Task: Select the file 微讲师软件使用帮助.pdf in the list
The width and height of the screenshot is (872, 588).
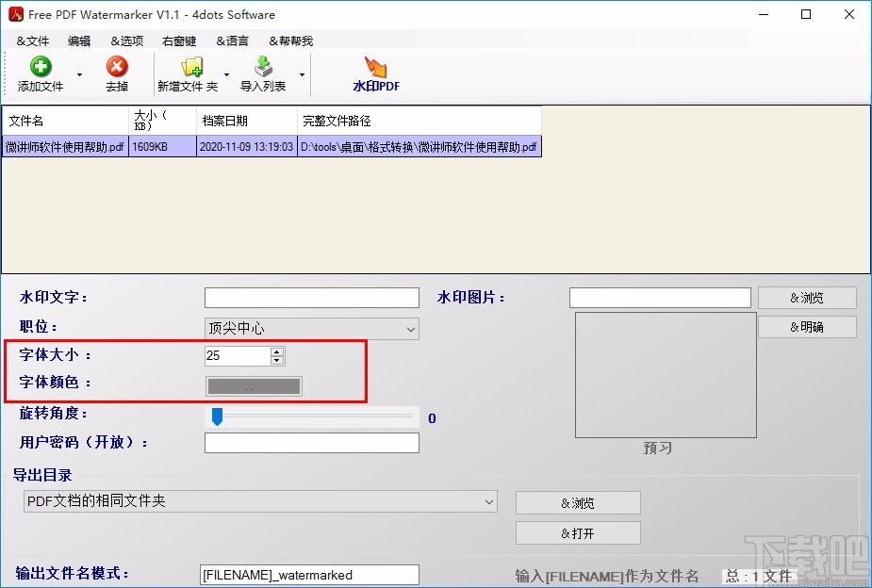Action: point(65,147)
